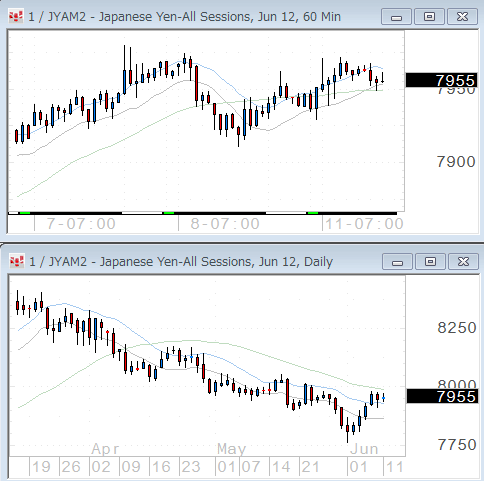Close the Daily chart window
Image resolution: width=484 pixels, height=481 pixels.
click(463, 262)
